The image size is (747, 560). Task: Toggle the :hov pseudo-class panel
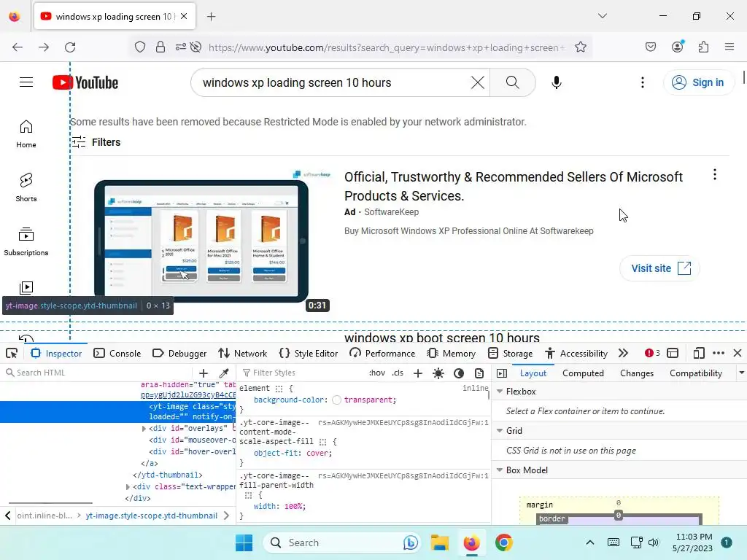[x=377, y=373]
